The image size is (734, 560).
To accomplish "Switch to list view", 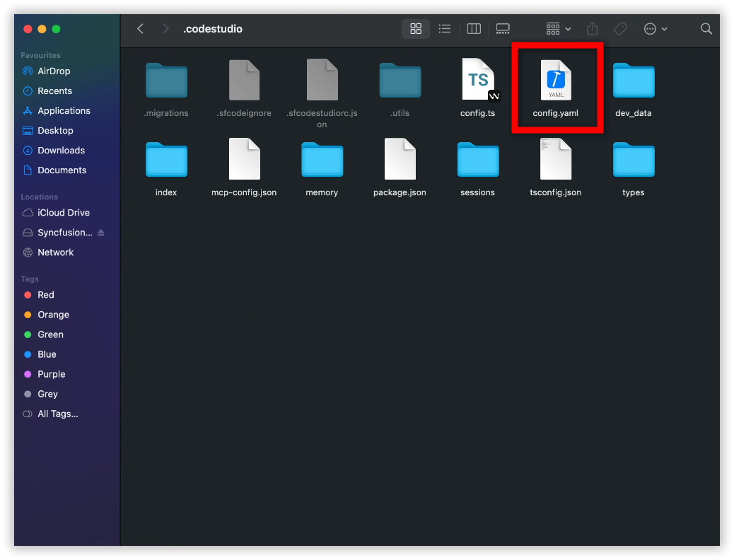I will click(x=445, y=29).
